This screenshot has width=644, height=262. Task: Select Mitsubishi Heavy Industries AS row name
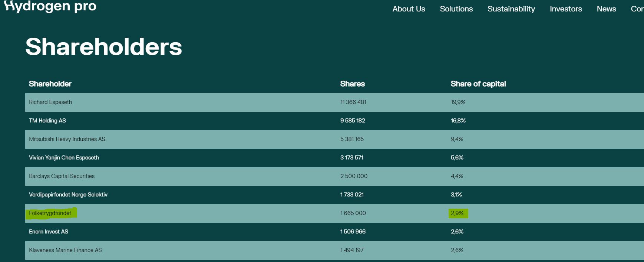click(67, 139)
